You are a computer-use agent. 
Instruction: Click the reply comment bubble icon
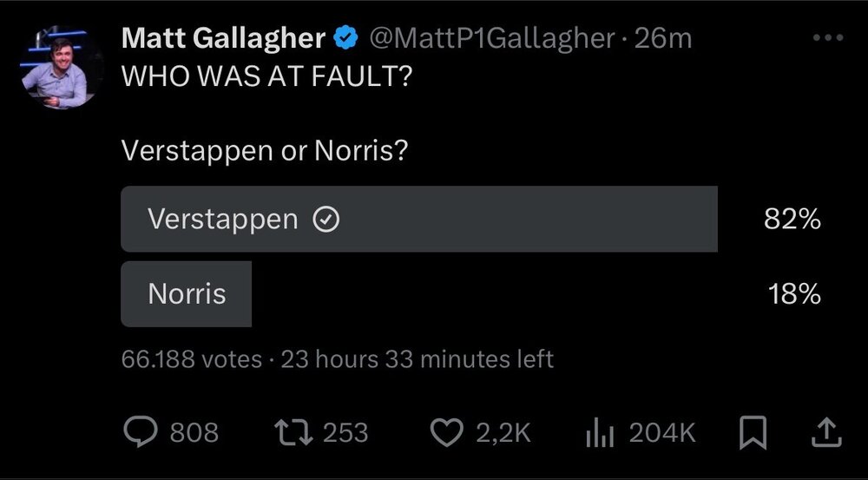pos(140,433)
